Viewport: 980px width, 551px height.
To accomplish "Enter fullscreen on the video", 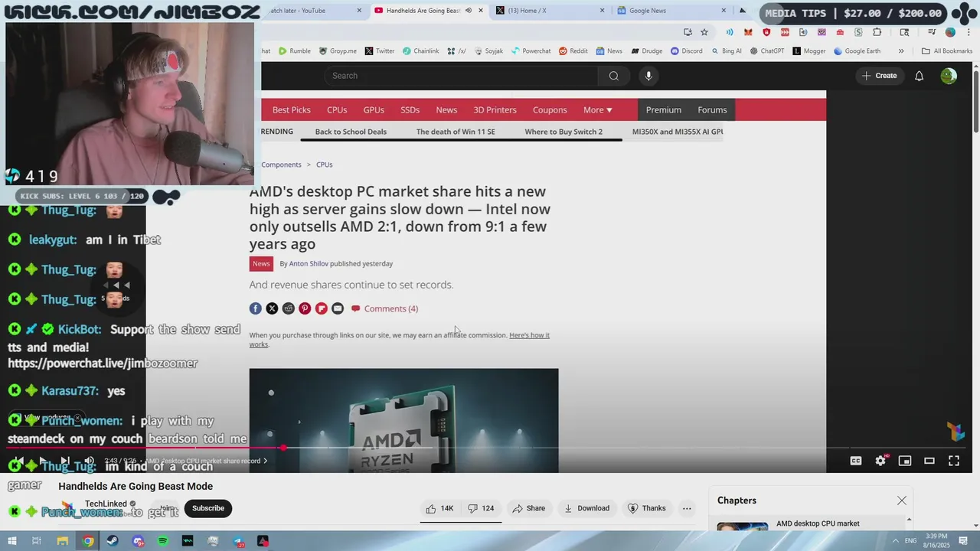I will (954, 461).
